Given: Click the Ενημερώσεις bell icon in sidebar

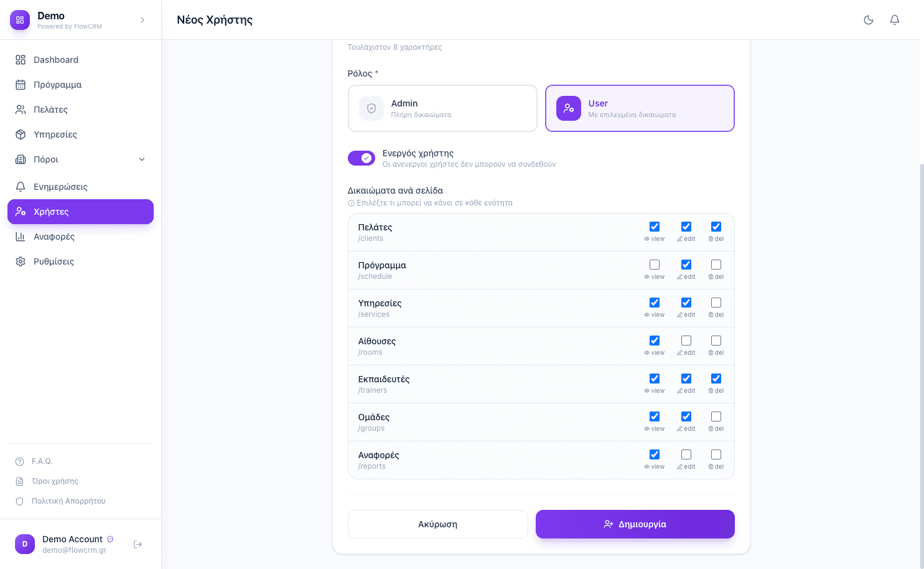Looking at the screenshot, I should 21,187.
